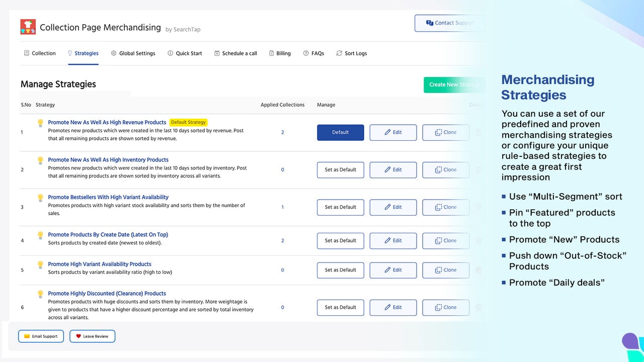Open the Collection tab
The height and width of the screenshot is (362, 644).
[40, 53]
